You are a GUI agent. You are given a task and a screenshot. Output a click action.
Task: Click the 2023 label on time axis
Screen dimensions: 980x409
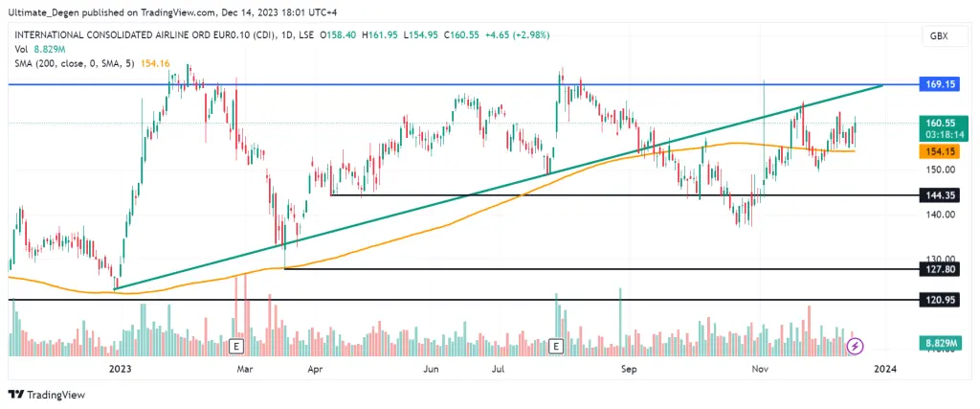(120, 370)
